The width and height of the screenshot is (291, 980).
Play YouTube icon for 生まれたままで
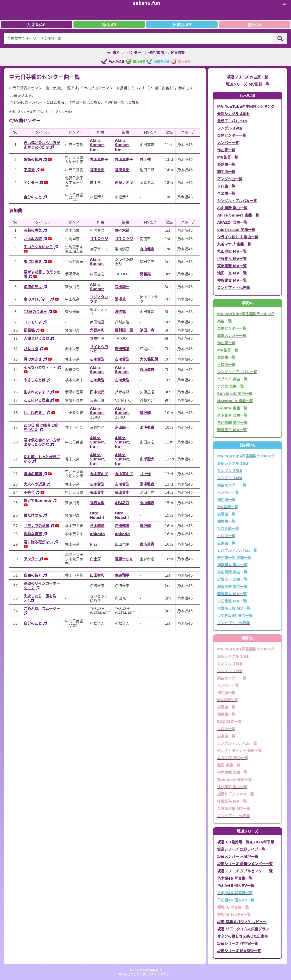[x=57, y=392]
